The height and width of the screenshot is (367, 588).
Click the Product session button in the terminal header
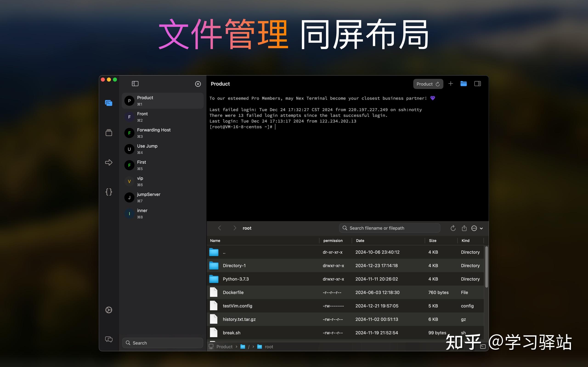[x=428, y=84]
